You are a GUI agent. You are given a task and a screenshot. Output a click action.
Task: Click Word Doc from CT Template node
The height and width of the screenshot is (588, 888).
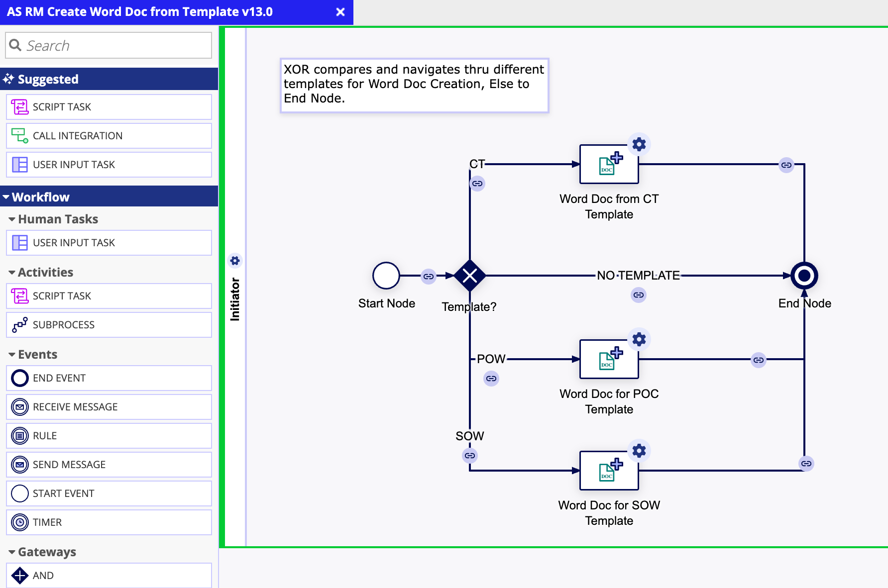pyautogui.click(x=609, y=164)
